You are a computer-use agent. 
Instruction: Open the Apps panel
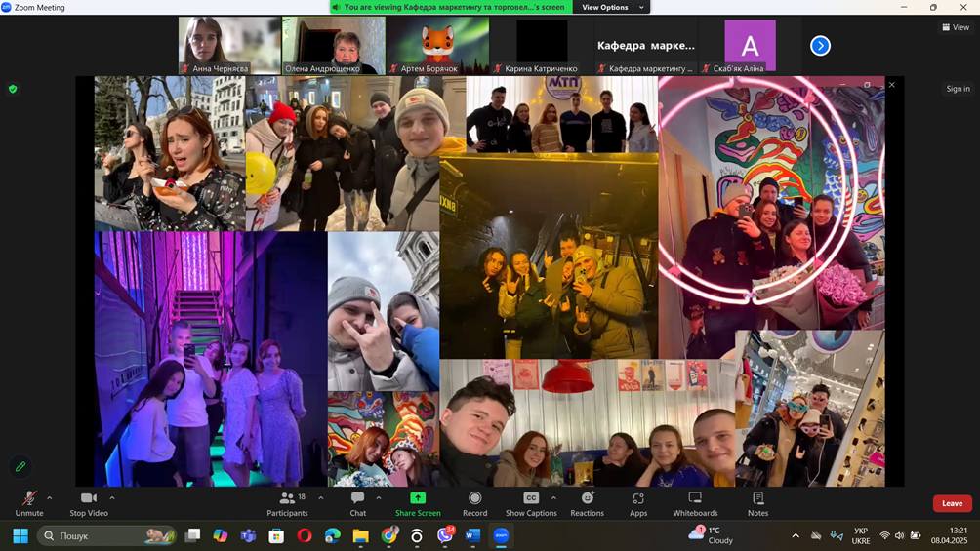638,503
